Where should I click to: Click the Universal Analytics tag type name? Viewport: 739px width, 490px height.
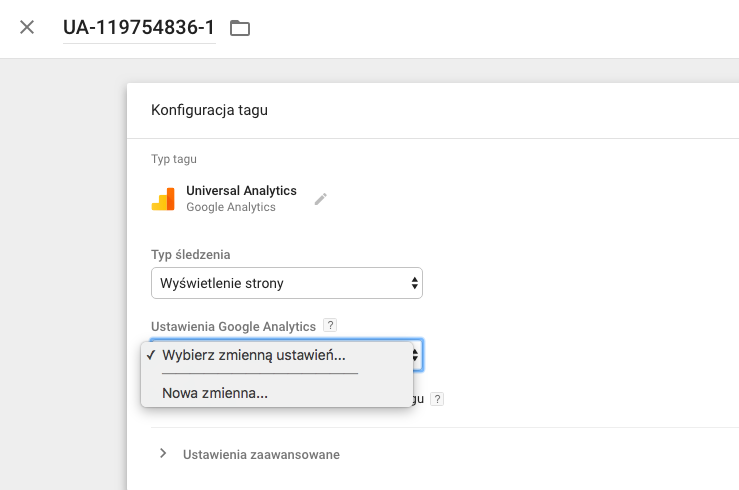tap(241, 190)
